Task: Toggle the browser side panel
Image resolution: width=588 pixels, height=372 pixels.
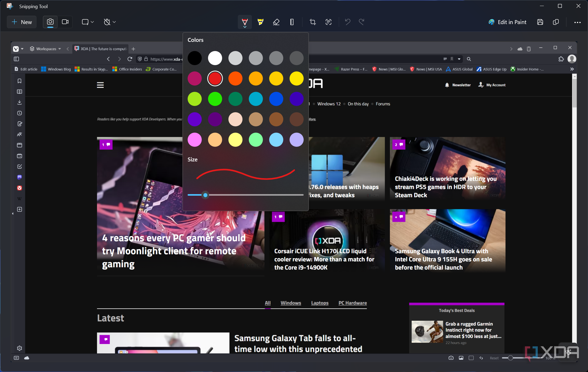Action: [16, 59]
